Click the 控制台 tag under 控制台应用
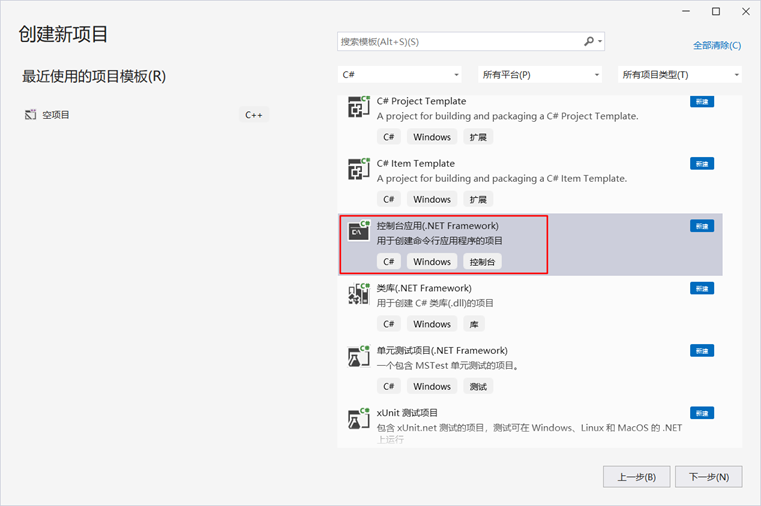 click(482, 262)
